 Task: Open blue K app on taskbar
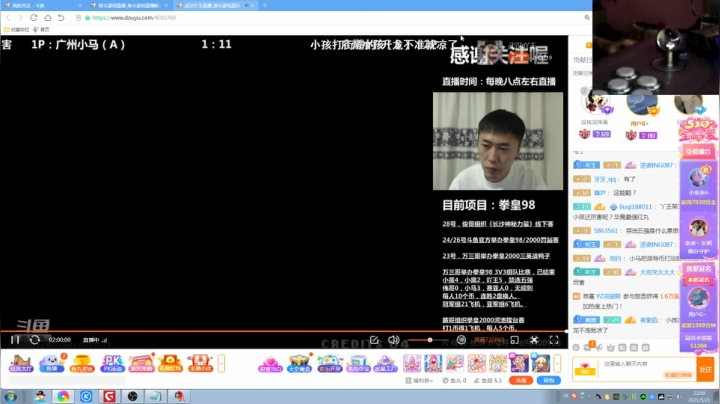click(x=86, y=396)
